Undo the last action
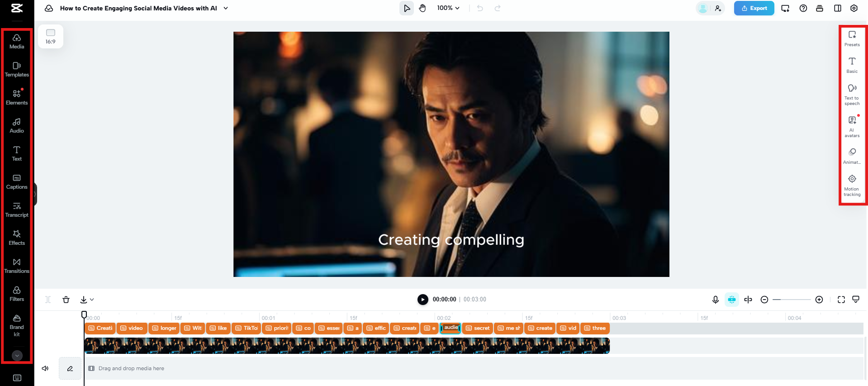Image resolution: width=868 pixels, height=386 pixels. pos(480,8)
